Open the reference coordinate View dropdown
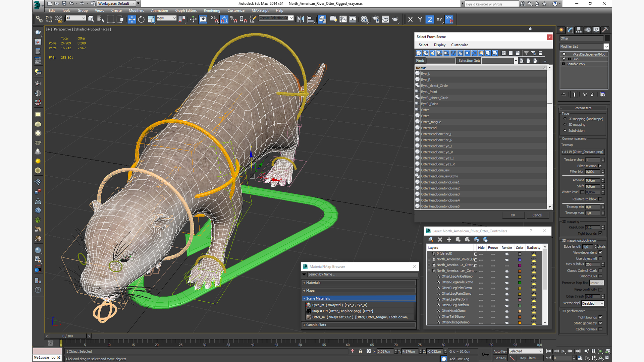This screenshot has height=362, width=644. pos(166,18)
